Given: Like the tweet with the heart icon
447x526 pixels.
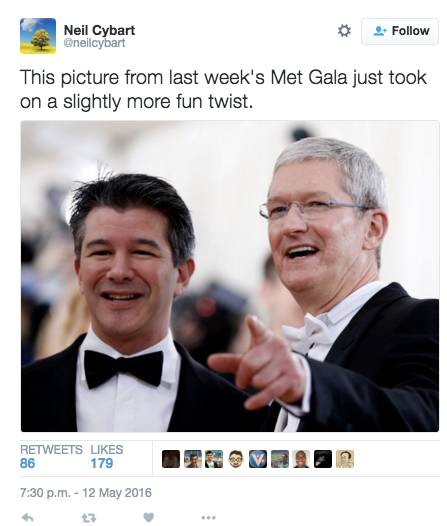Looking at the screenshot, I should click(149, 517).
